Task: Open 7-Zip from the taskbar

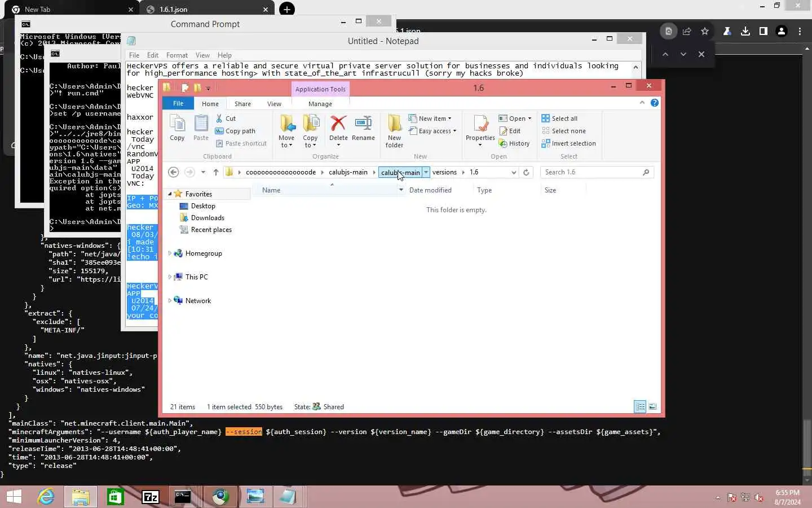Action: tap(151, 497)
